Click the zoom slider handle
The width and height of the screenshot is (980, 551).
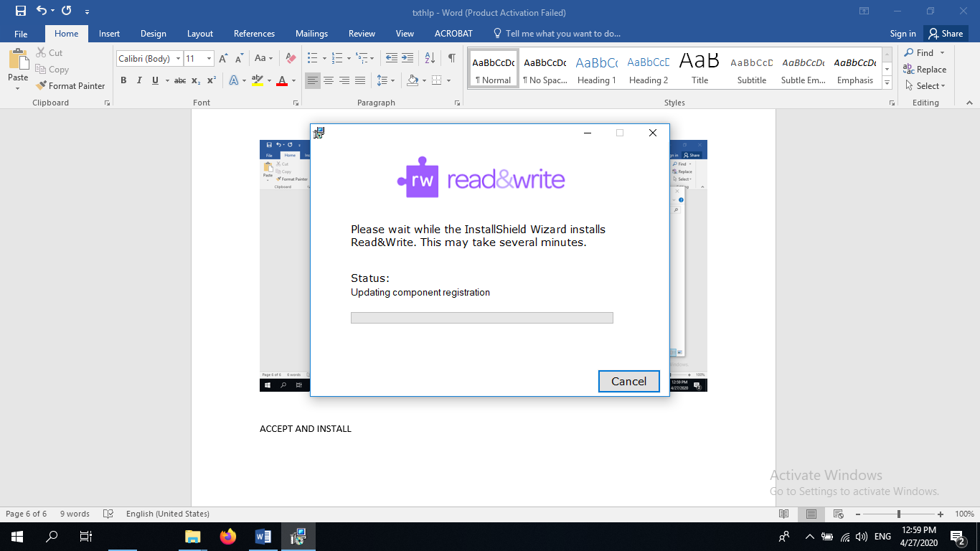tap(898, 514)
